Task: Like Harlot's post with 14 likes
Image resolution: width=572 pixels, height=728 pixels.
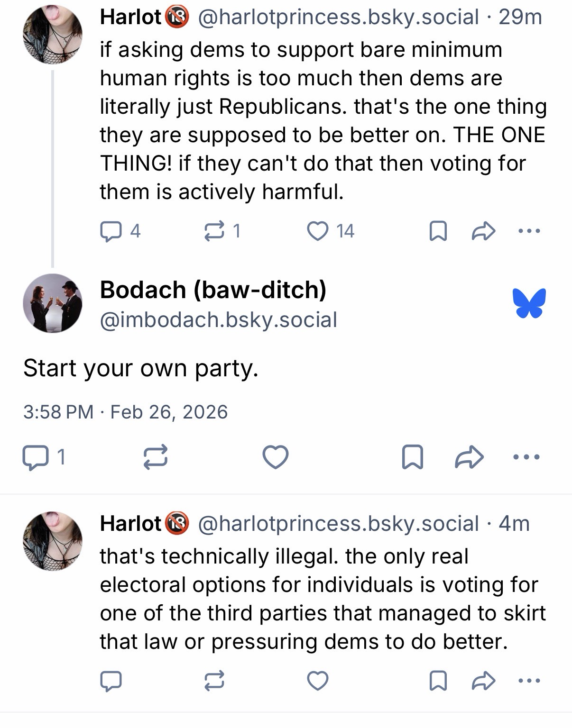Action: point(317,231)
